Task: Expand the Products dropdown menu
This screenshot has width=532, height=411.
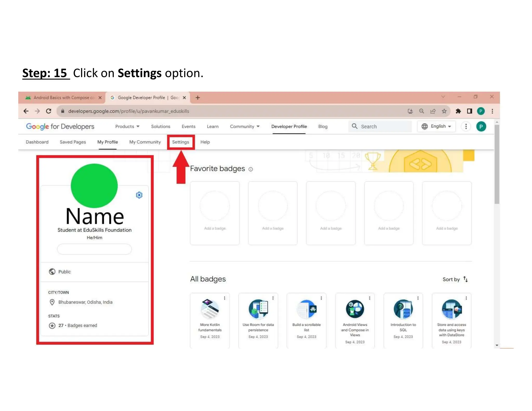Action: [127, 127]
